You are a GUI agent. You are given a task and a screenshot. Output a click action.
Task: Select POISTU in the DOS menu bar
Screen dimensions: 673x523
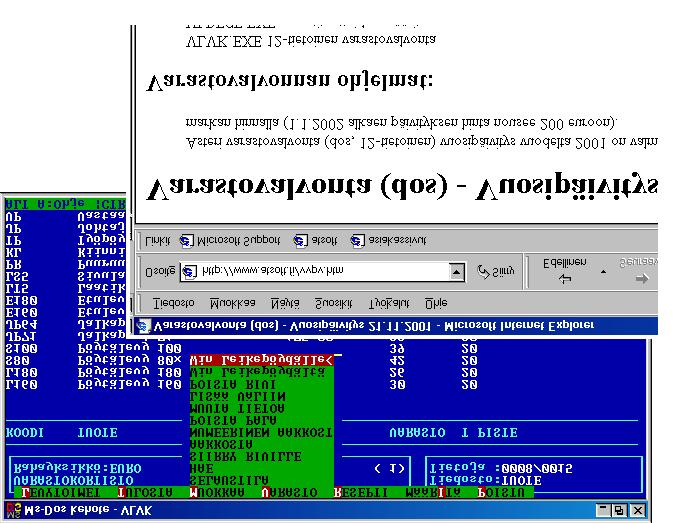tap(501, 493)
